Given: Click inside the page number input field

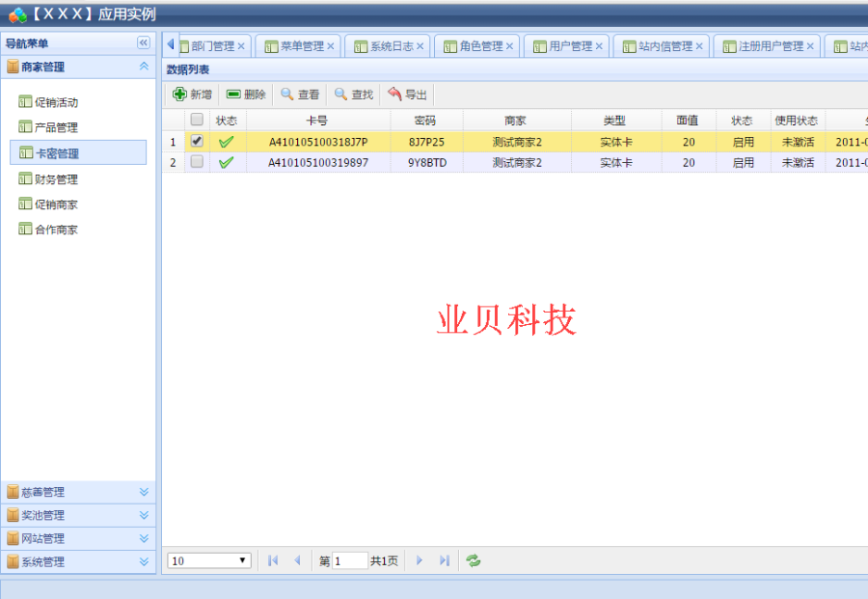Looking at the screenshot, I should click(349, 559).
